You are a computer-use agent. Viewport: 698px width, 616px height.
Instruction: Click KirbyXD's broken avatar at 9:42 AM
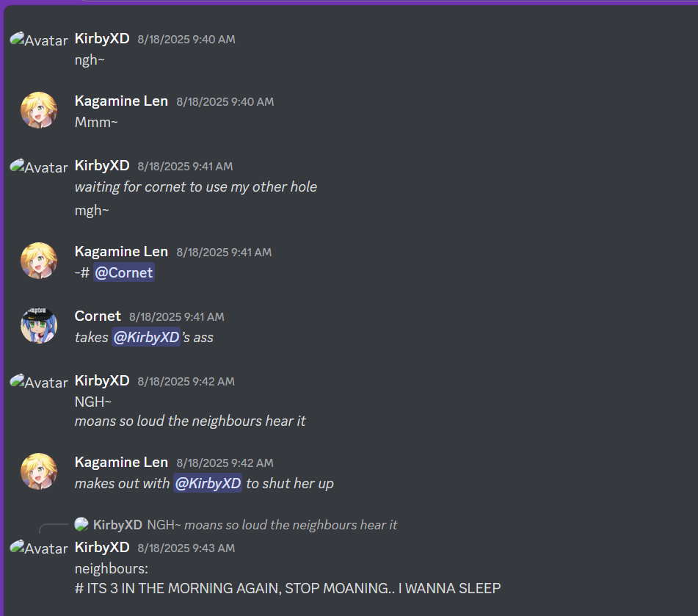tap(39, 382)
